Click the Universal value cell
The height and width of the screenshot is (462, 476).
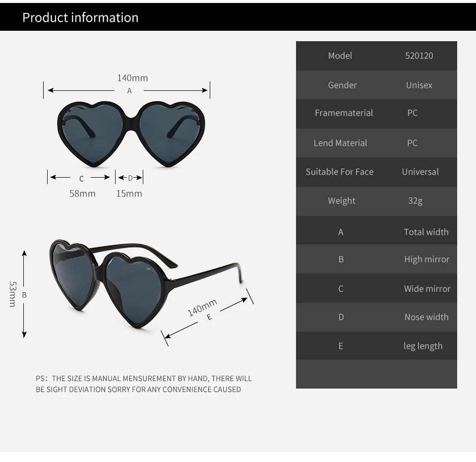420,172
